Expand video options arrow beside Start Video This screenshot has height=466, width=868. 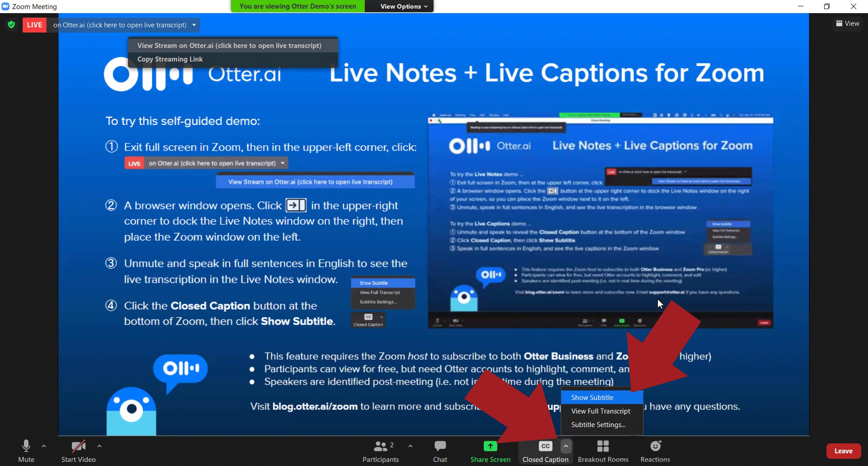pyautogui.click(x=99, y=446)
